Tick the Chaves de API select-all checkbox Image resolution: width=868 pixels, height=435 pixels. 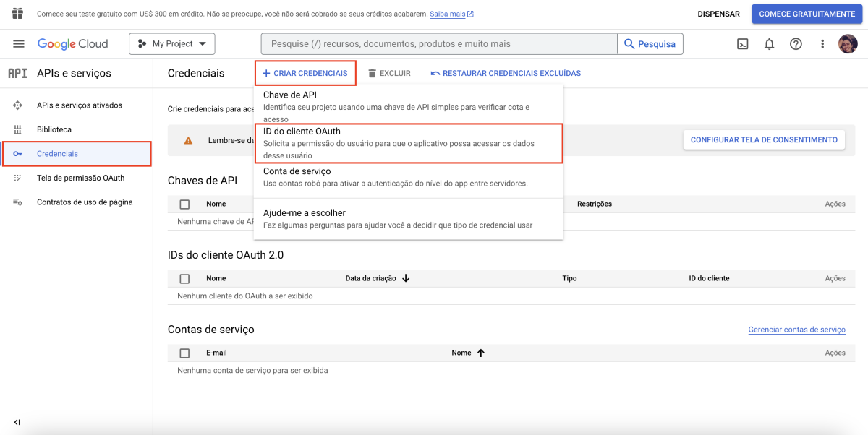coord(184,204)
